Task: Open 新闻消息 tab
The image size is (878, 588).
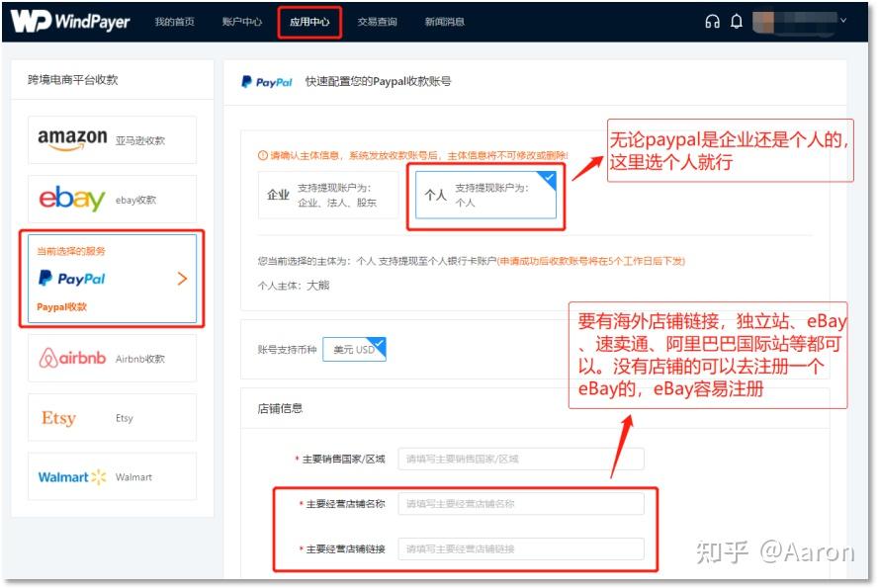Action: coord(445,22)
